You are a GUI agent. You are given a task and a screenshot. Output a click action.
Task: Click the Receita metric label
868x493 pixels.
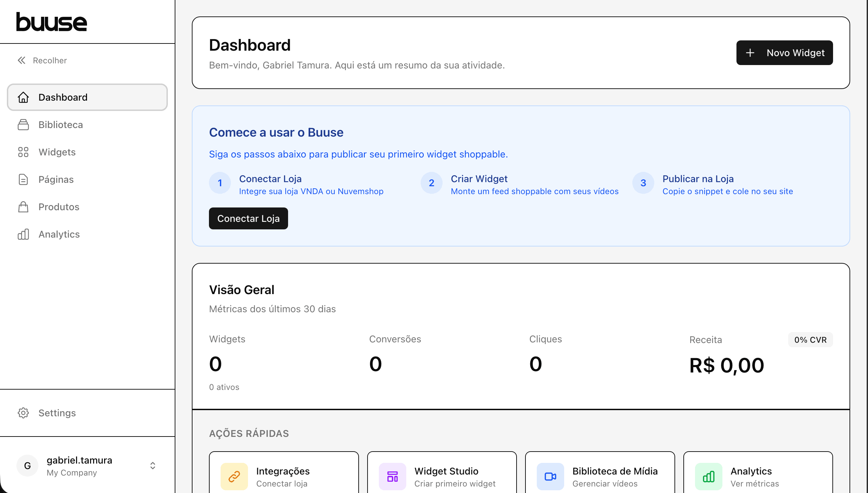coord(705,340)
